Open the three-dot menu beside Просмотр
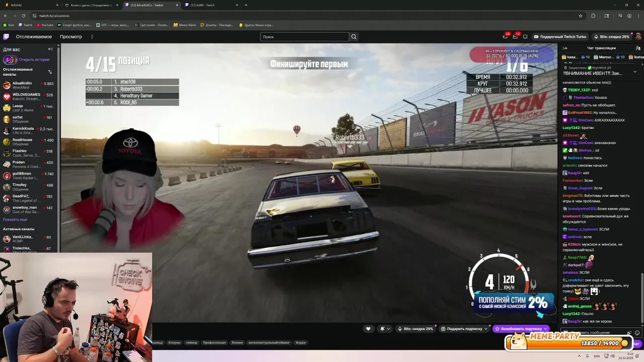 pos(92,37)
